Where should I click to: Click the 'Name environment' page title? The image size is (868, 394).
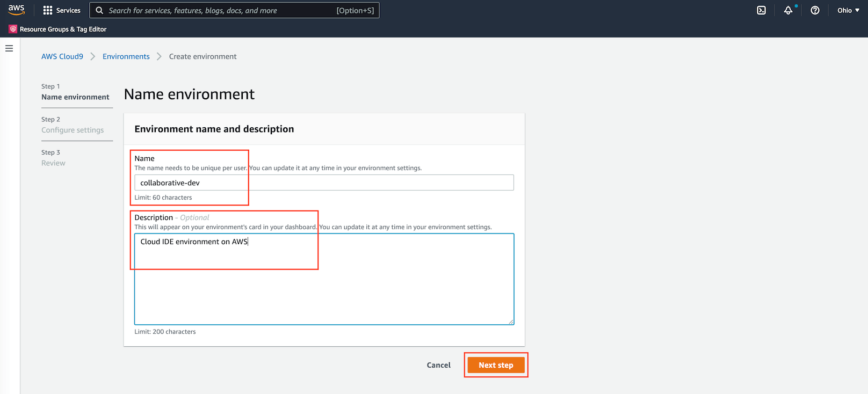[x=189, y=94]
